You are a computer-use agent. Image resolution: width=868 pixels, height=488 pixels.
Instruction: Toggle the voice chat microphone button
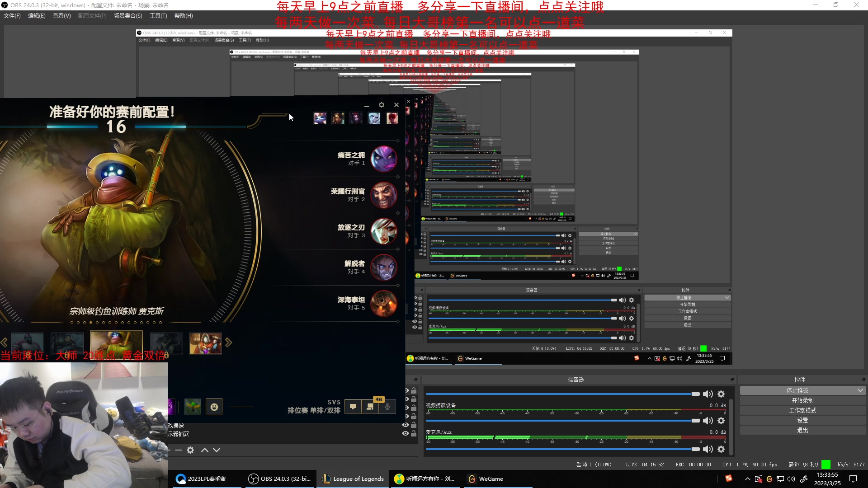coord(387,407)
